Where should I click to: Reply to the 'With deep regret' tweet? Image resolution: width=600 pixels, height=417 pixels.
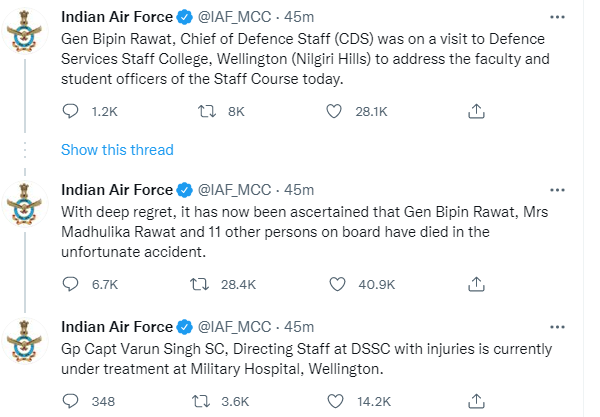tap(70, 284)
